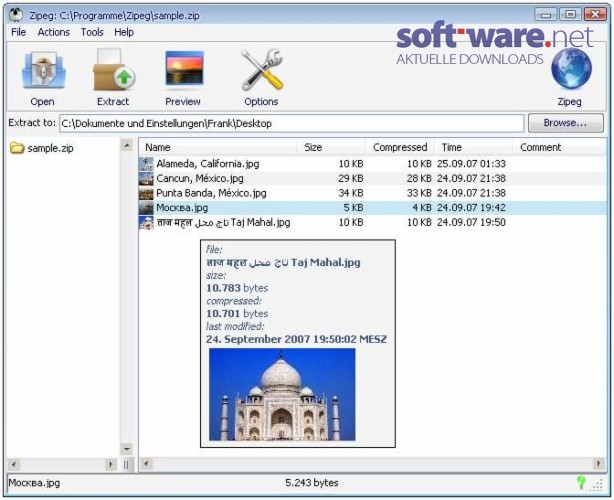Select the file Punta Banda, México.jpg
This screenshot has width=614, height=500.
coord(211,193)
